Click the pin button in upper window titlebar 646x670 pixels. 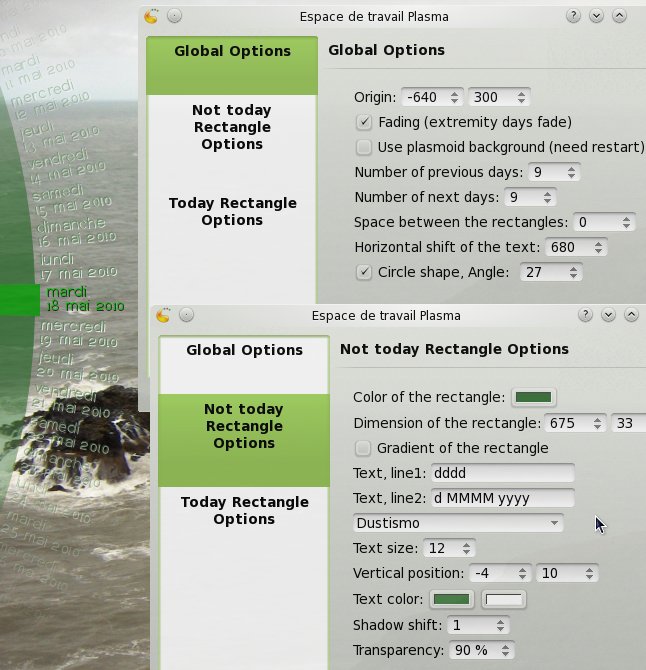point(174,16)
